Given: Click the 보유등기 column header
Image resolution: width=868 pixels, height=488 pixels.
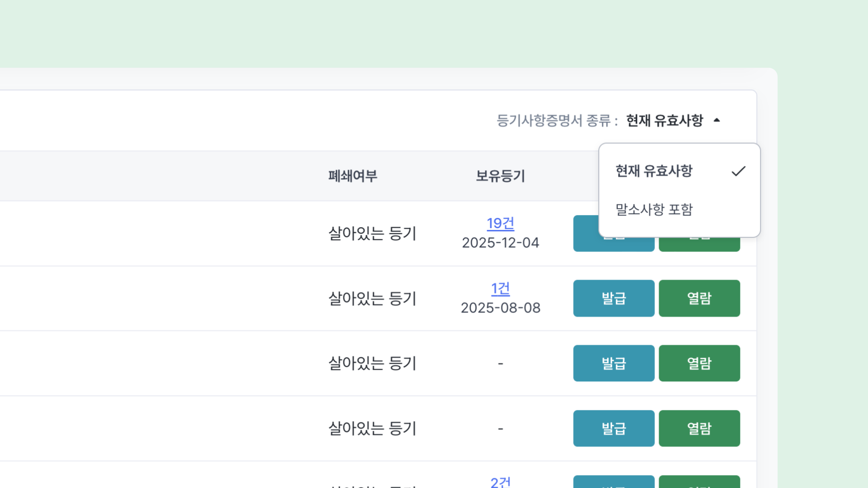Looking at the screenshot, I should tap(500, 176).
